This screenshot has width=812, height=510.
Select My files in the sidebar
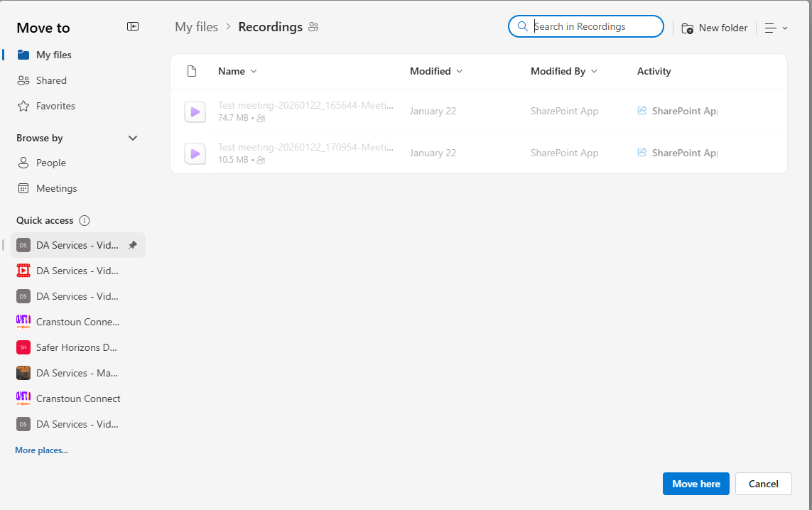[x=53, y=55]
